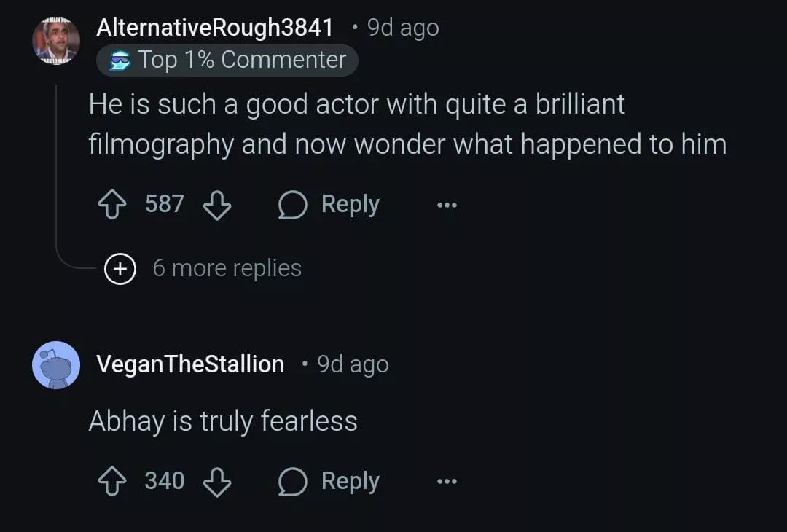The height and width of the screenshot is (532, 787).
Task: Click the "9d ago" timestamp beside AlternativeRough3841
Action: [x=403, y=28]
